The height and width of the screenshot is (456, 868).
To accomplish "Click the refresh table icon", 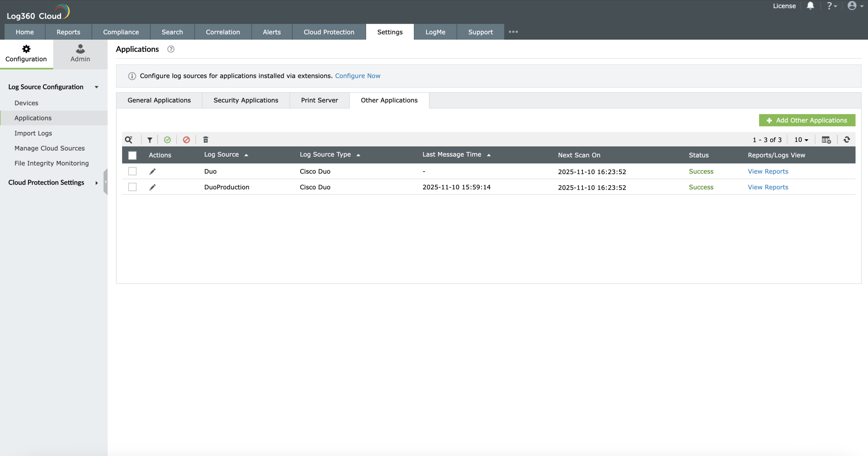I will [x=847, y=140].
